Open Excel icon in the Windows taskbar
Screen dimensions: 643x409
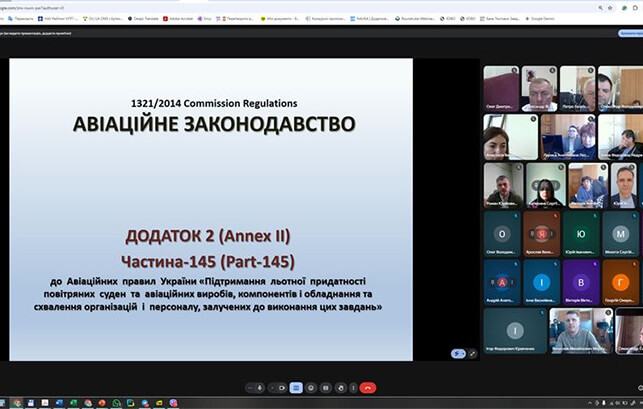click(73, 403)
